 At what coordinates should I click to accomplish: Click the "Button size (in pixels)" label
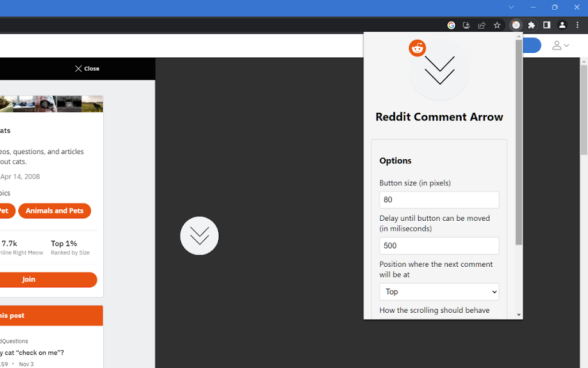tap(415, 183)
